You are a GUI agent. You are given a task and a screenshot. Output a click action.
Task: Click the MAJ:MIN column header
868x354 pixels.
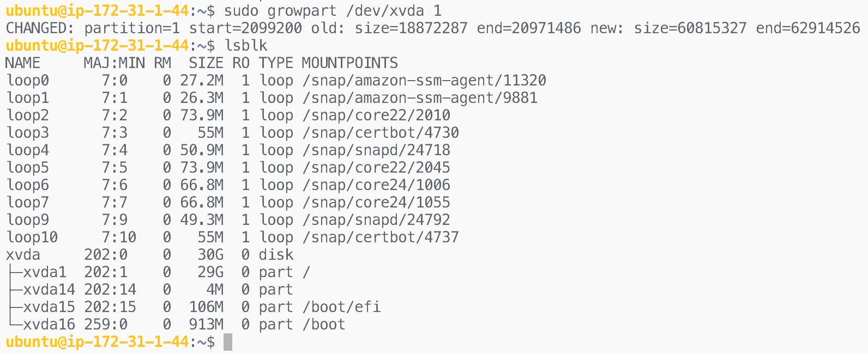tap(114, 63)
